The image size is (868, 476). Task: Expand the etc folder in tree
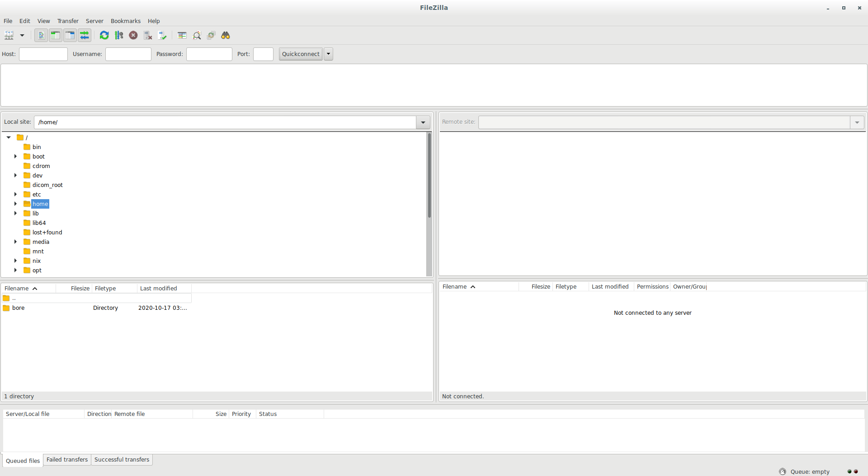(15, 194)
